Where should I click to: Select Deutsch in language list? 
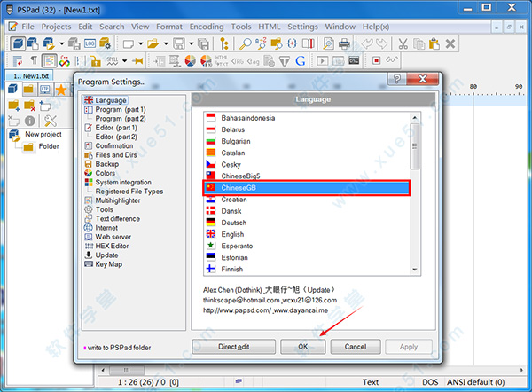[x=234, y=223]
